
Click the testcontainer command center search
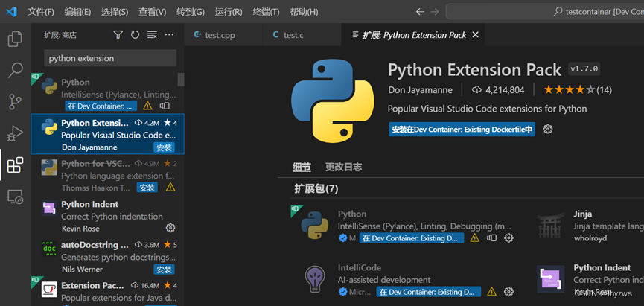click(545, 12)
